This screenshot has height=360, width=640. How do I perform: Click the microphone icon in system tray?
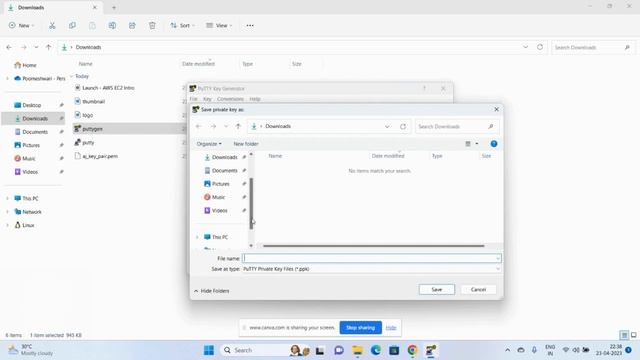pyautogui.click(x=534, y=350)
